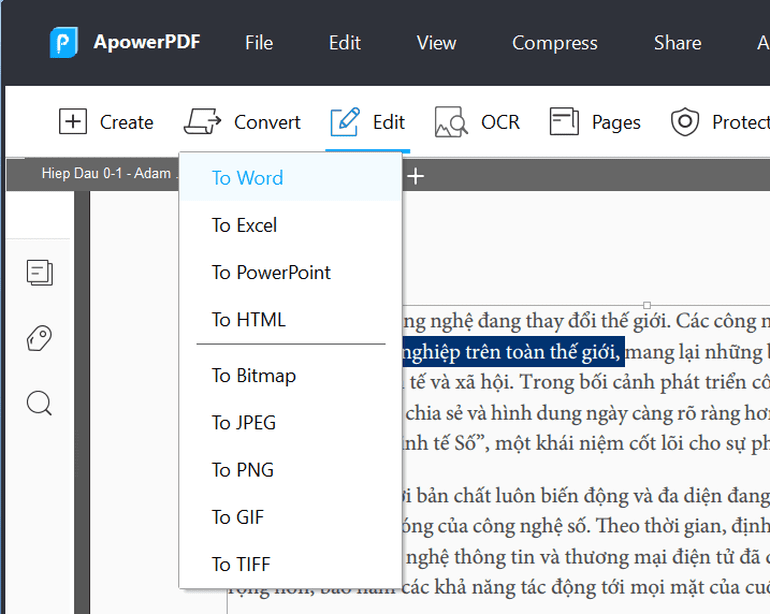Click the Edit pencil icon

(345, 121)
